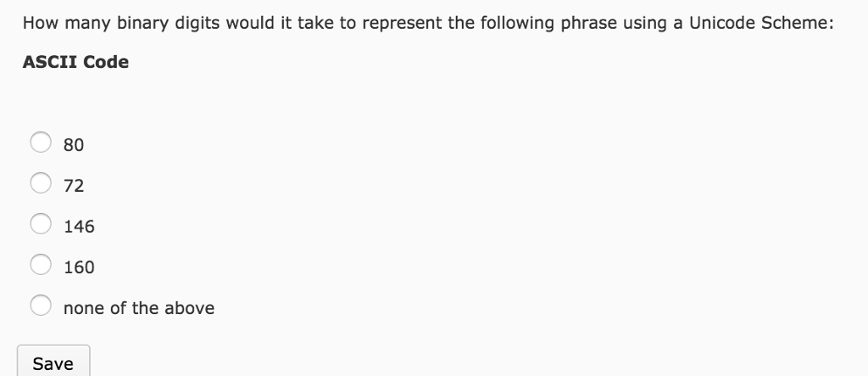Click the Save button

pyautogui.click(x=53, y=362)
